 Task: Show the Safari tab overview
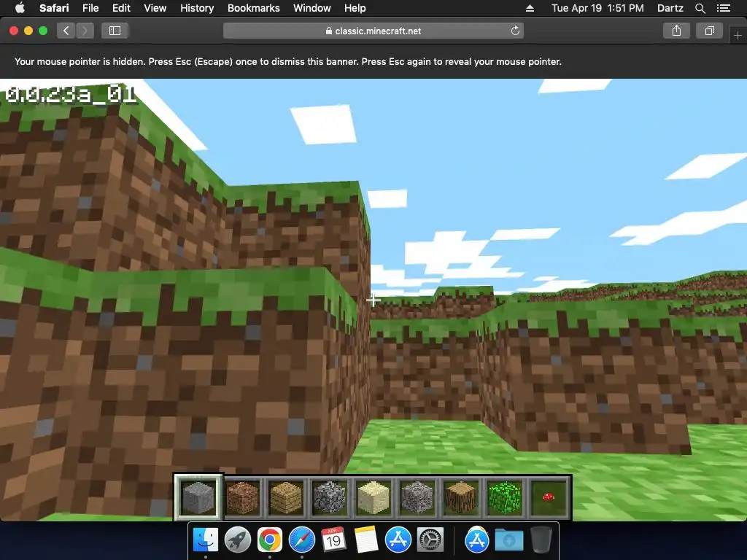[710, 31]
